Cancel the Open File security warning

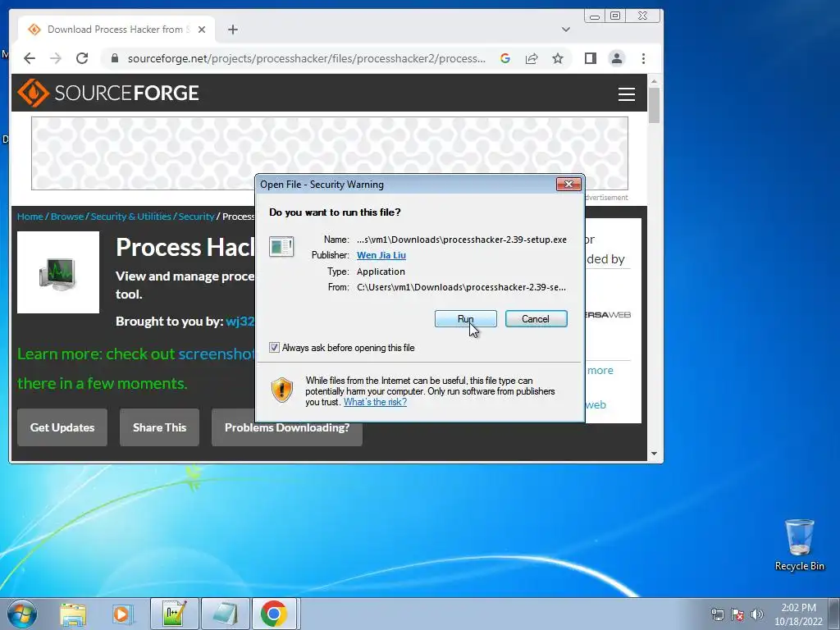point(536,319)
